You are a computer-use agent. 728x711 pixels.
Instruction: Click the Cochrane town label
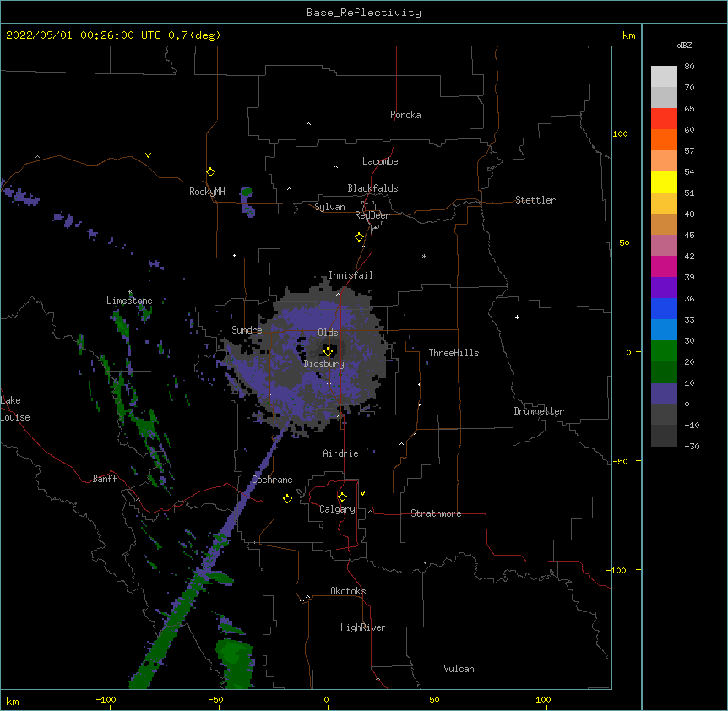[272, 480]
